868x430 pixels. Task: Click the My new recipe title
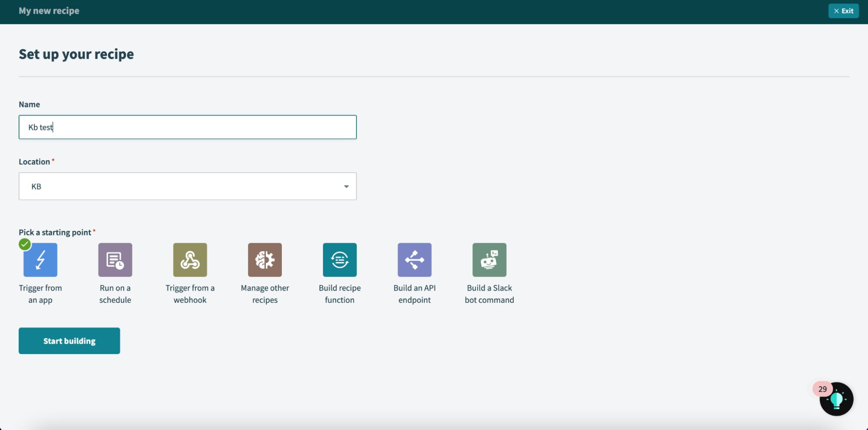pyautogui.click(x=49, y=11)
